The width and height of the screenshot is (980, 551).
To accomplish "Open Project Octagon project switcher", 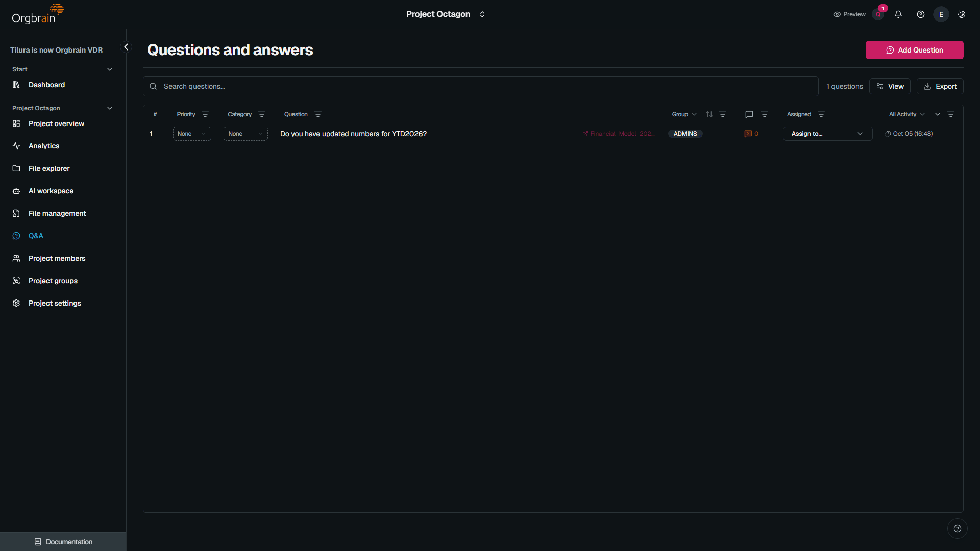I will pyautogui.click(x=446, y=14).
